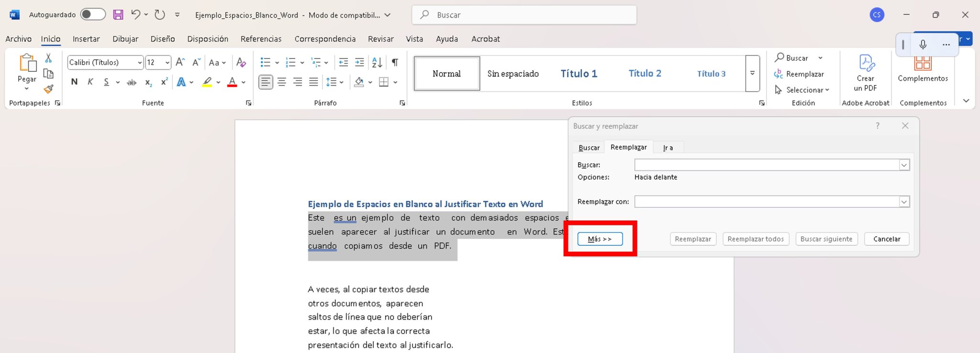Increase paragraph indent
This screenshot has width=980, height=353.
coord(359,62)
